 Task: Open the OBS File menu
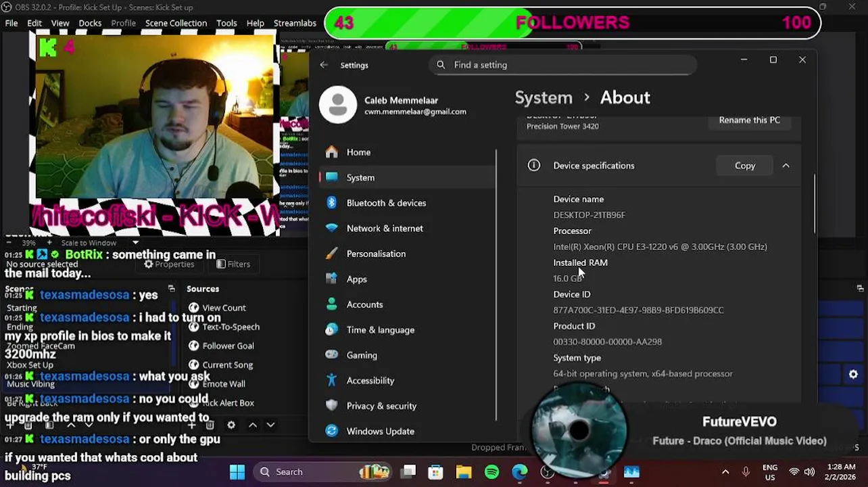(x=11, y=23)
